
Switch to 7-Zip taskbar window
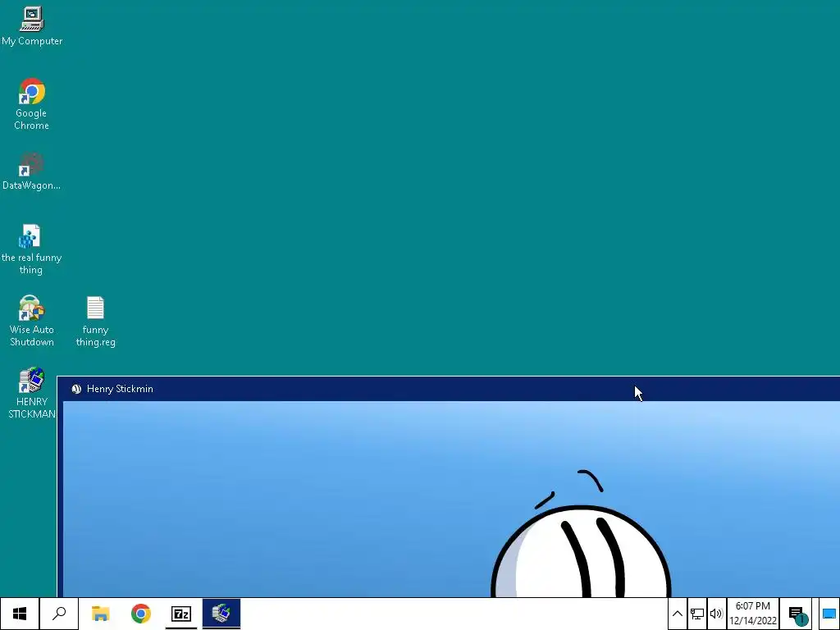[x=181, y=614]
